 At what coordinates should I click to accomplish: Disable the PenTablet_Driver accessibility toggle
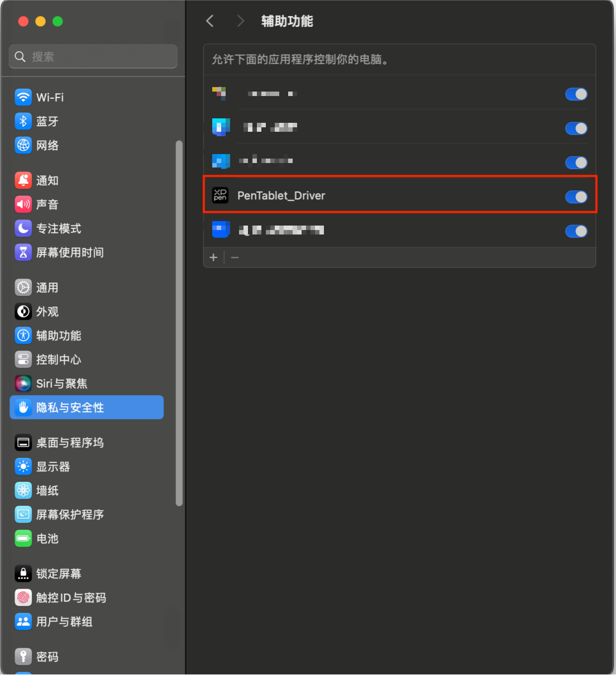coord(576,197)
